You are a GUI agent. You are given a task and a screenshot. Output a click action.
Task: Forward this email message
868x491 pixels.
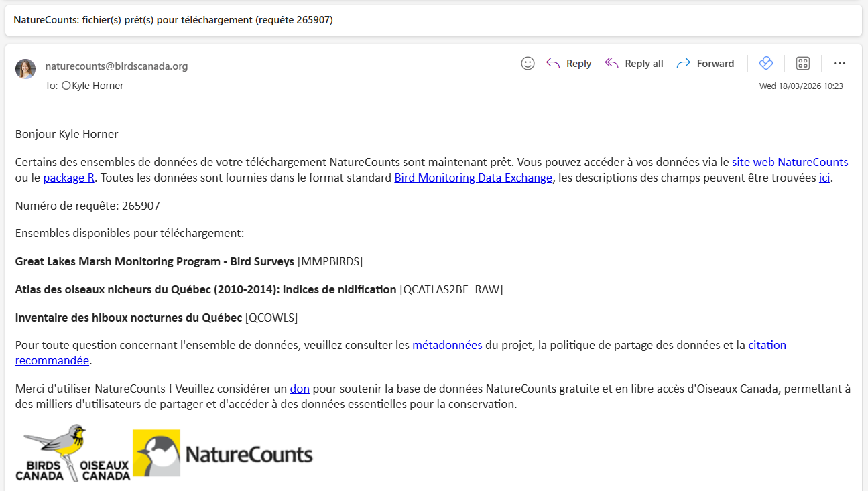706,64
